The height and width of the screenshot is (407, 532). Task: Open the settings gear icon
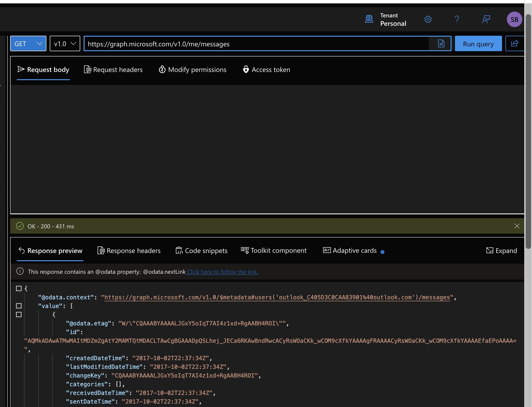(428, 19)
